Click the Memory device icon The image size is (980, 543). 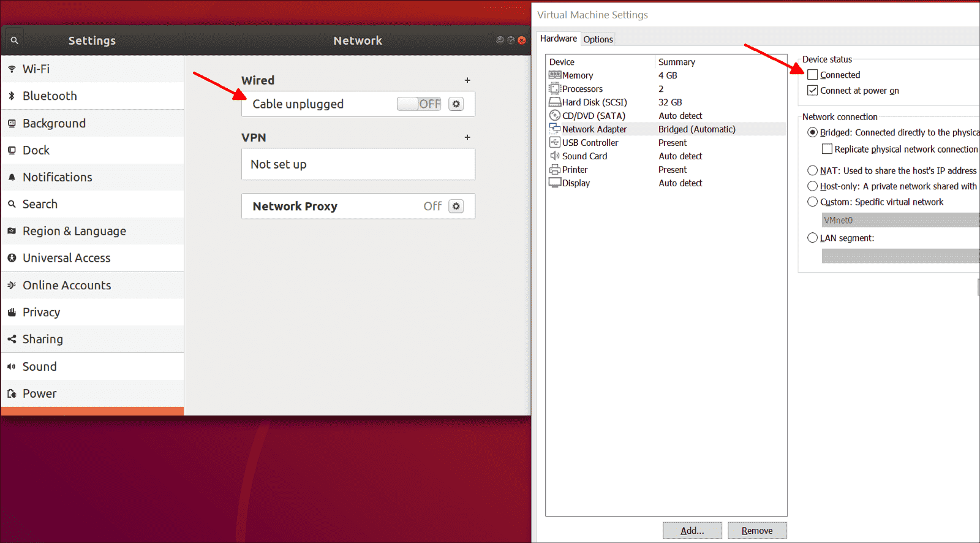point(555,75)
